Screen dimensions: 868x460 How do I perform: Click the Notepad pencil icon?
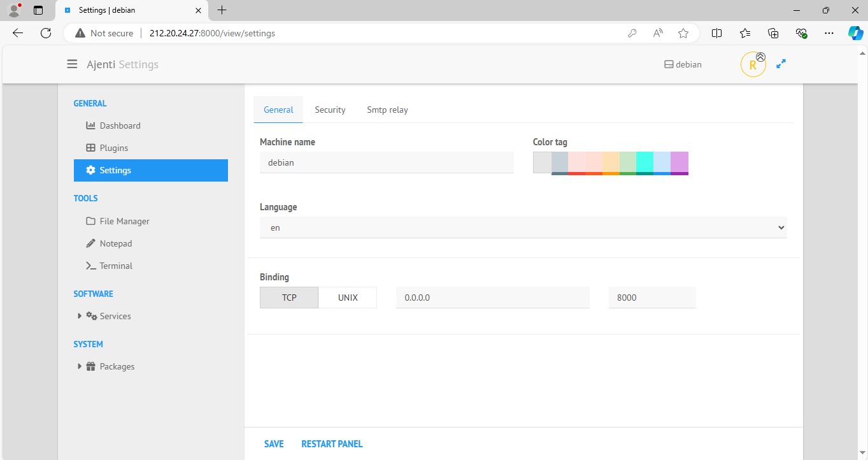pos(90,243)
